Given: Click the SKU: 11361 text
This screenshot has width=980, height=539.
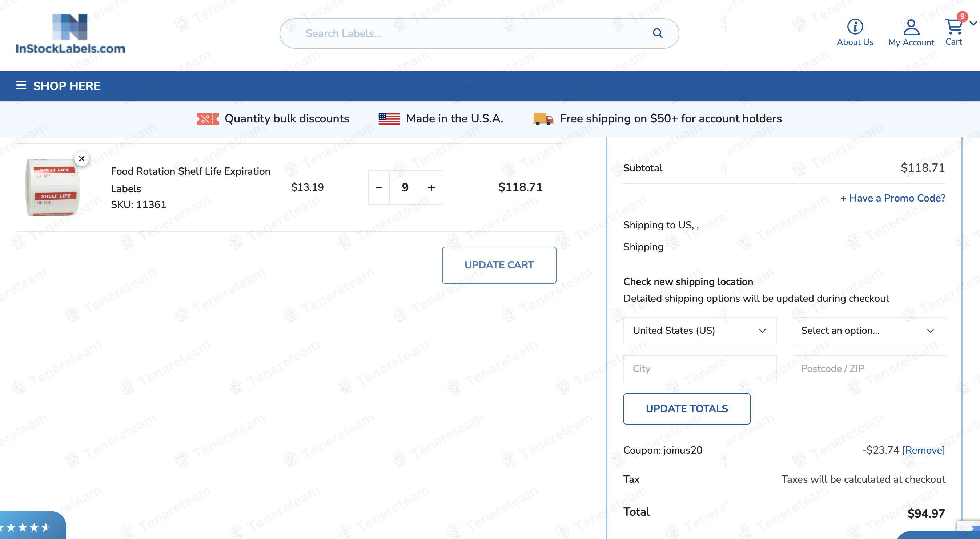Looking at the screenshot, I should (x=138, y=204).
